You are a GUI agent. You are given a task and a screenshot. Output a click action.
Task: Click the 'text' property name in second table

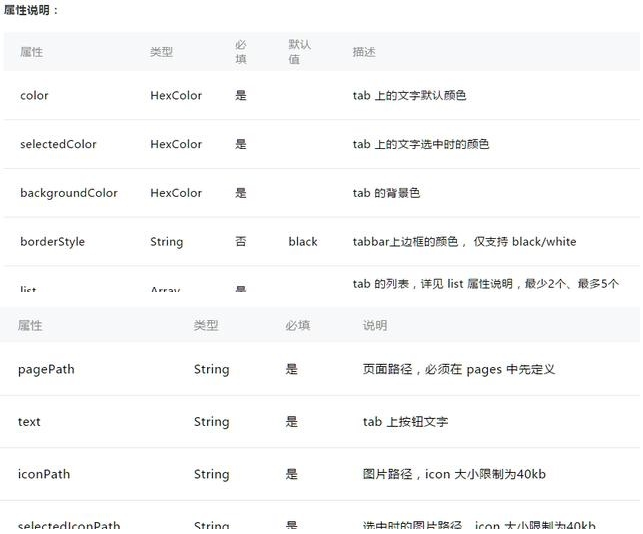point(29,422)
